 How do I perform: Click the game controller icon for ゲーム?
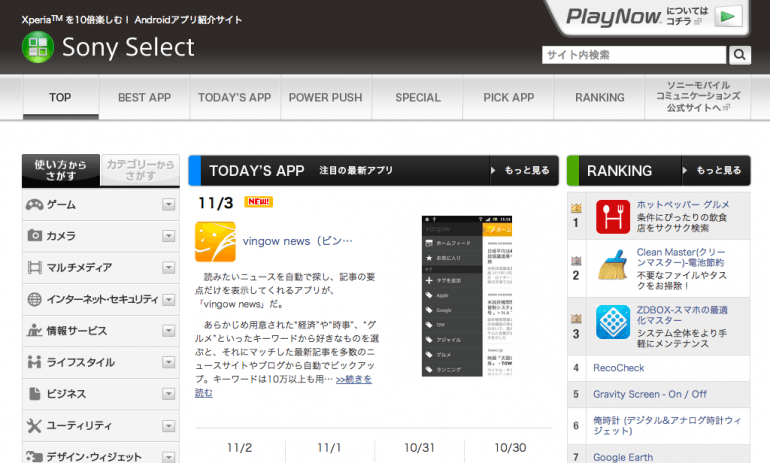tap(34, 204)
